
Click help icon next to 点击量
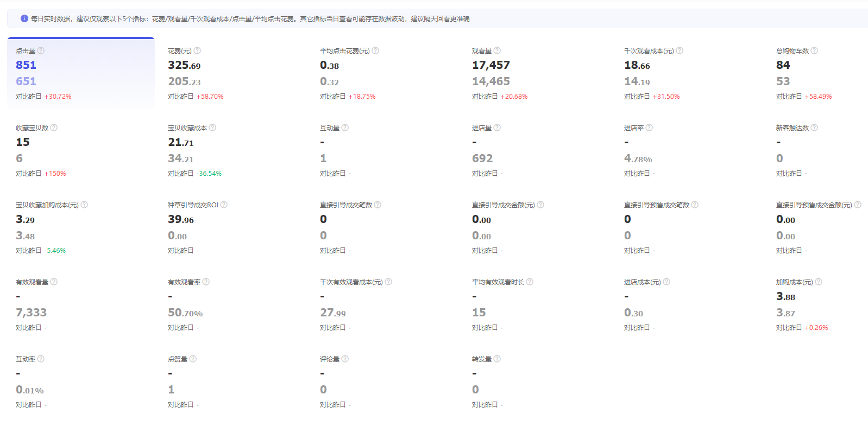coord(41,50)
